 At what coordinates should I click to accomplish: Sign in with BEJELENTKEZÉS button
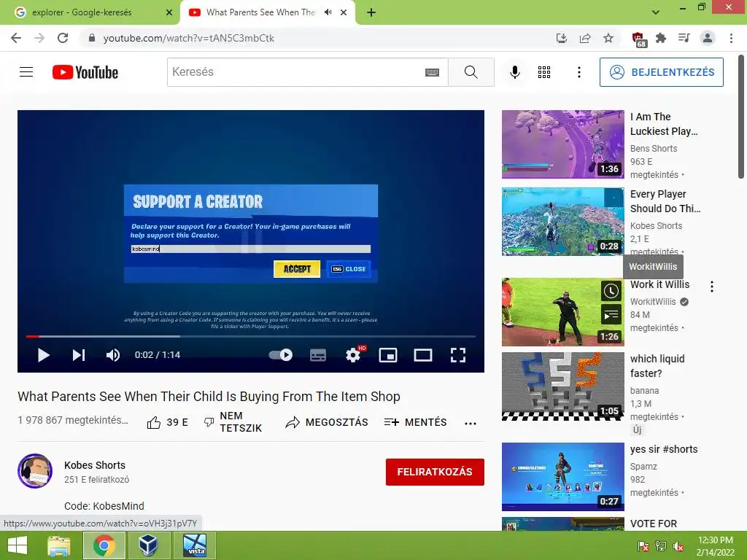pyautogui.click(x=661, y=72)
